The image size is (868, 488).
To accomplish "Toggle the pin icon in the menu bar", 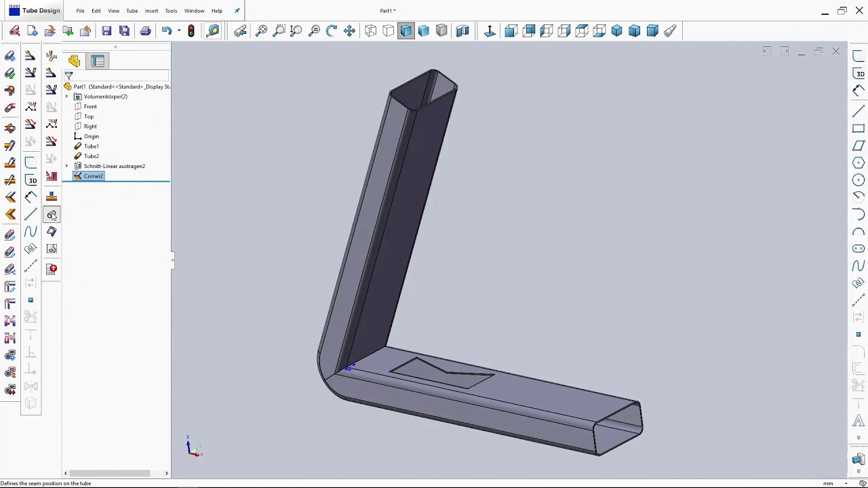I will coord(237,10).
